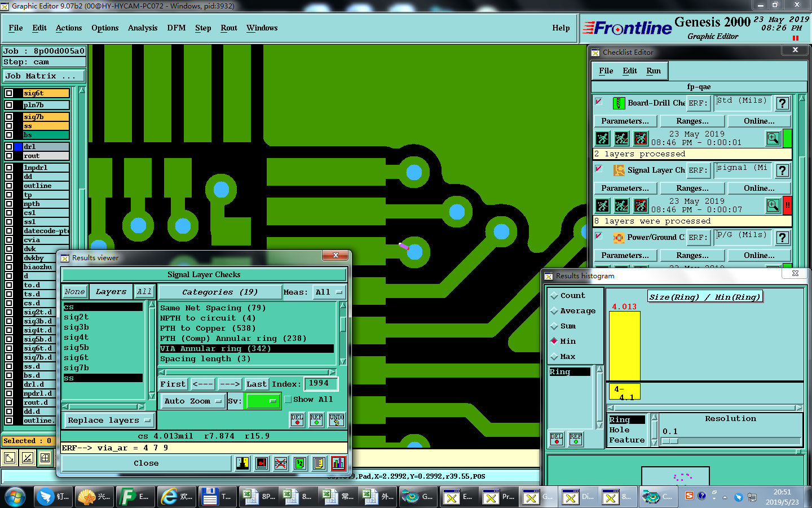Click the yellow-black figure icon beside Close
Viewport: 812px width, 508px height.
coord(242,463)
